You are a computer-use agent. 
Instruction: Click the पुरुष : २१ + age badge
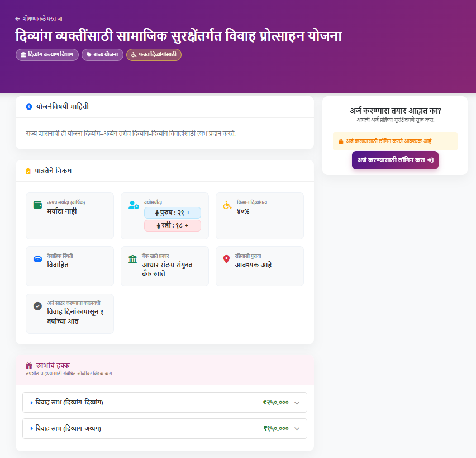(172, 213)
